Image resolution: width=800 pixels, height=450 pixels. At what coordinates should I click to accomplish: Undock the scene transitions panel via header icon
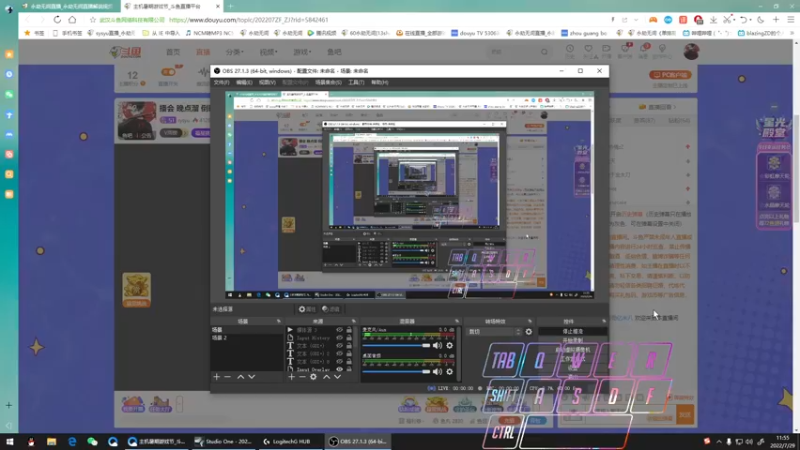coord(530,321)
